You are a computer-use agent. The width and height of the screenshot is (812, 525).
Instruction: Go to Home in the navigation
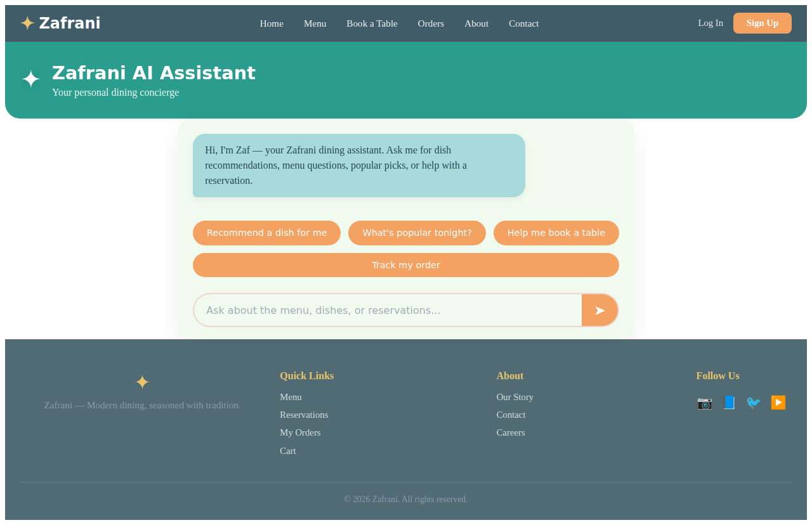[x=272, y=23]
